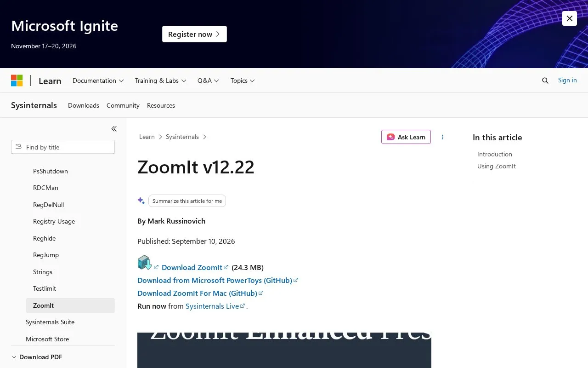Expand the Documentation dropdown
Image resolution: width=588 pixels, height=368 pixels.
pyautogui.click(x=98, y=80)
